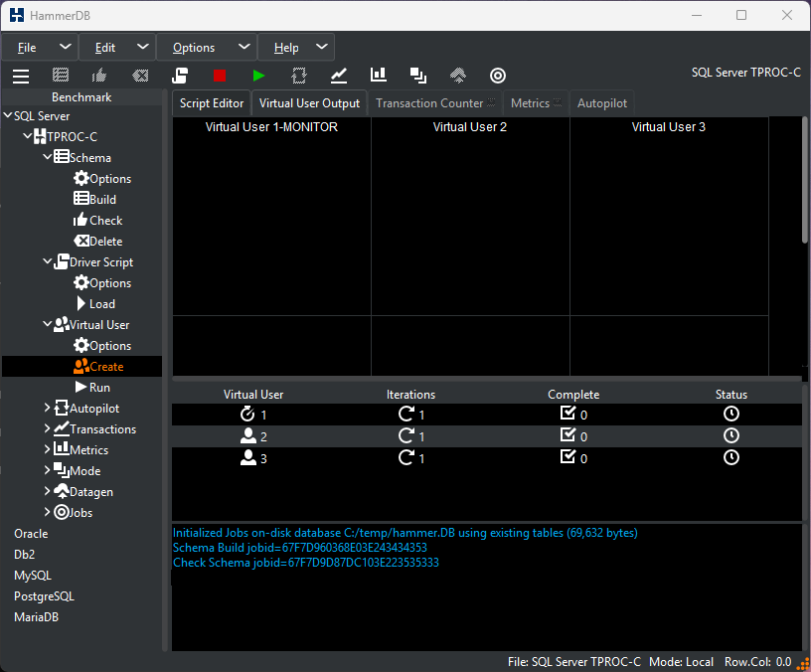Screen dimensions: 811x672
Task: Click the Delete Schema toolbar icon
Action: point(140,76)
